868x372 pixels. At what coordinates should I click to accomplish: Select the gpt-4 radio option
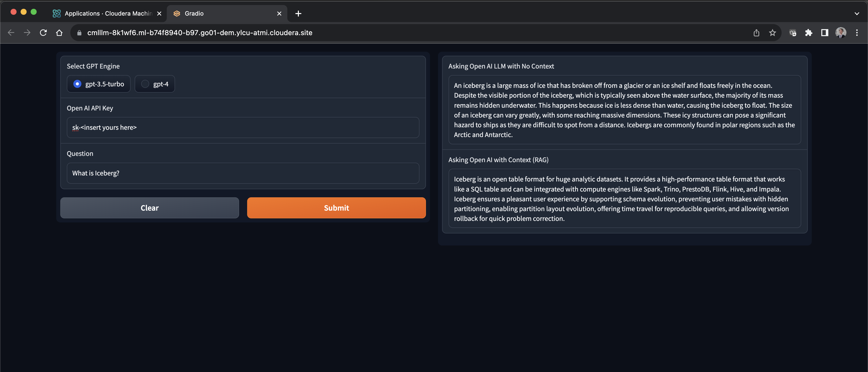coord(145,84)
